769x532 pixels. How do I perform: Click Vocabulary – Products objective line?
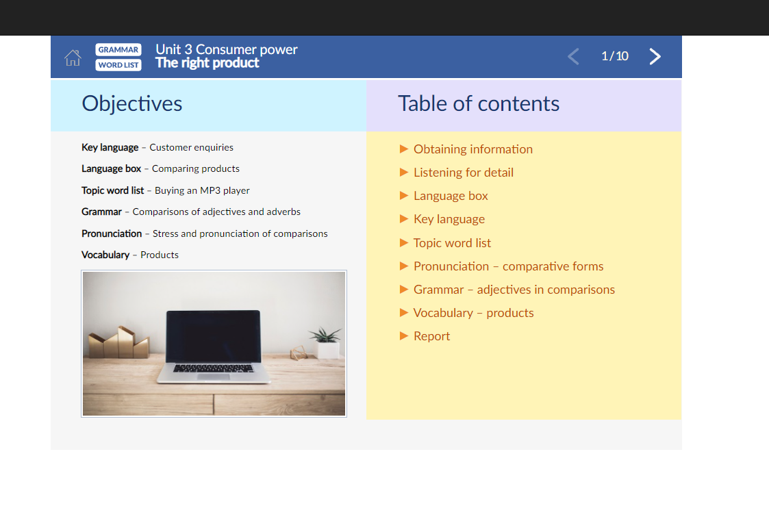[x=130, y=255]
